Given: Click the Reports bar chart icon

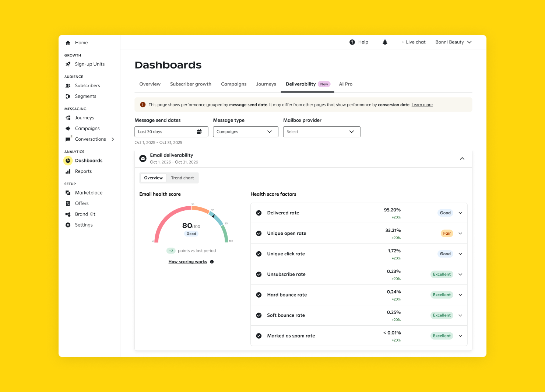Looking at the screenshot, I should tap(68, 171).
